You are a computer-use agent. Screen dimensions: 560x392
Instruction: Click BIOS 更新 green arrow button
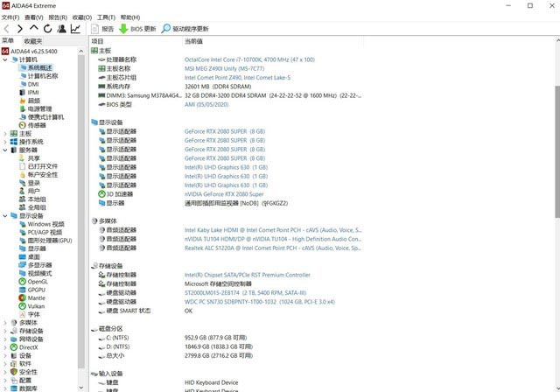coord(137,29)
